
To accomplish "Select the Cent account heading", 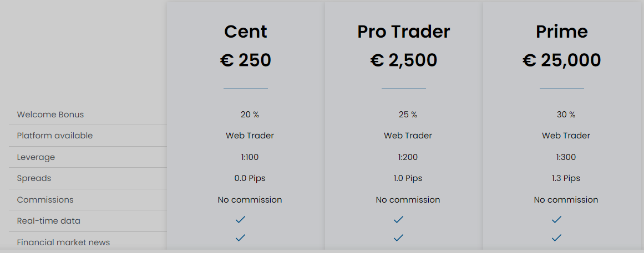I will [x=246, y=32].
